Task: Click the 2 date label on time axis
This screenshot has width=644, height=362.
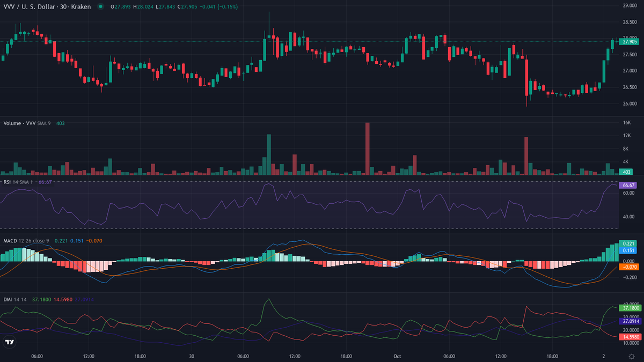Action: (x=603, y=356)
